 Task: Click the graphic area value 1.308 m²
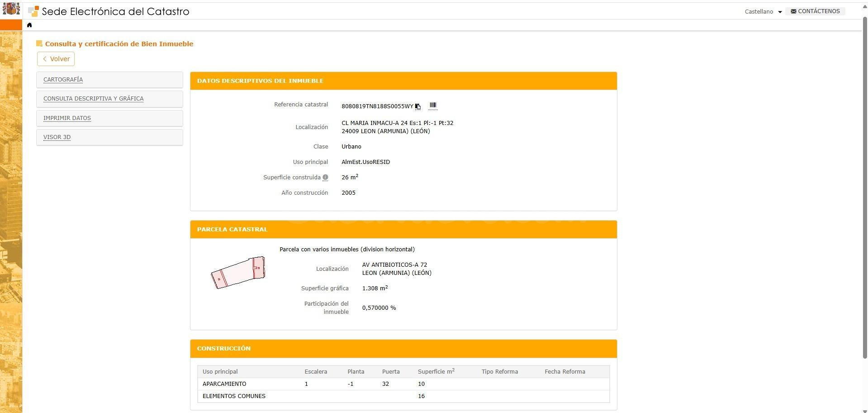(375, 288)
